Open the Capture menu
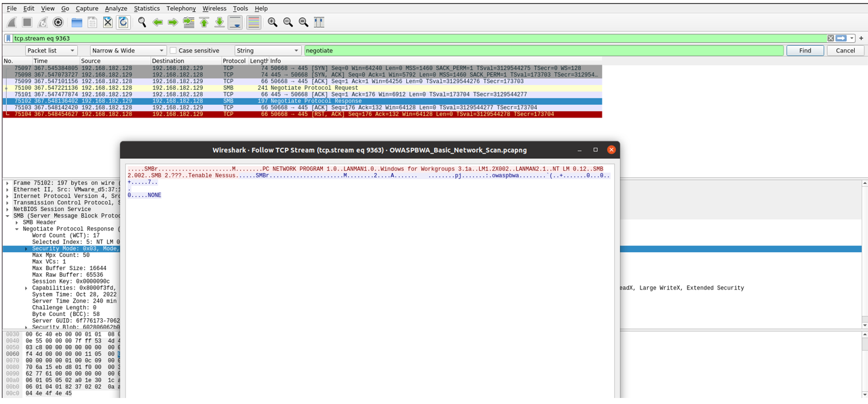 point(87,8)
